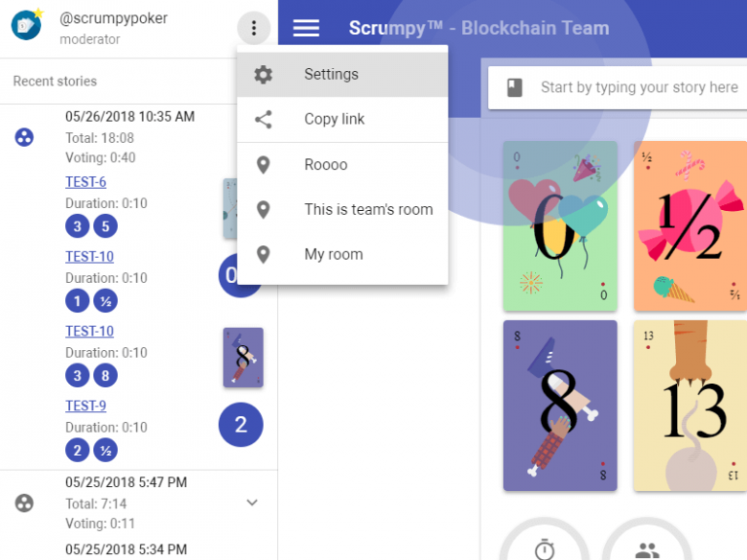
Task: Click the session icon for 05/26/2018
Action: (x=24, y=137)
